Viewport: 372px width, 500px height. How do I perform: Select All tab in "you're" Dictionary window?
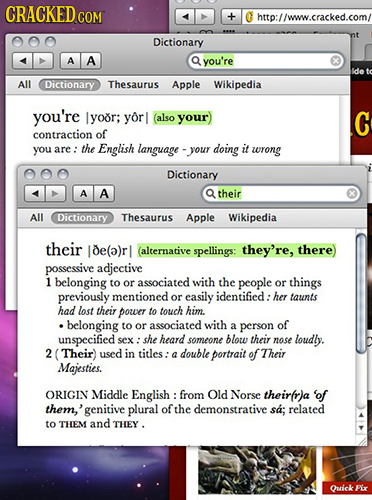click(24, 85)
